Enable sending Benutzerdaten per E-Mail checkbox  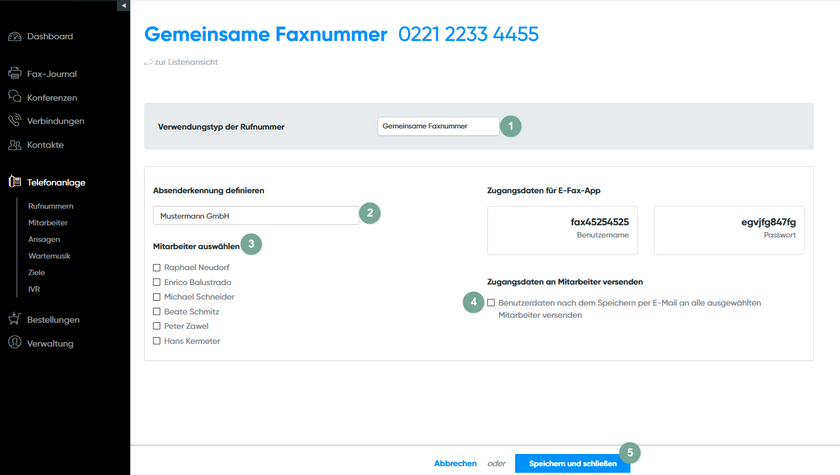491,303
